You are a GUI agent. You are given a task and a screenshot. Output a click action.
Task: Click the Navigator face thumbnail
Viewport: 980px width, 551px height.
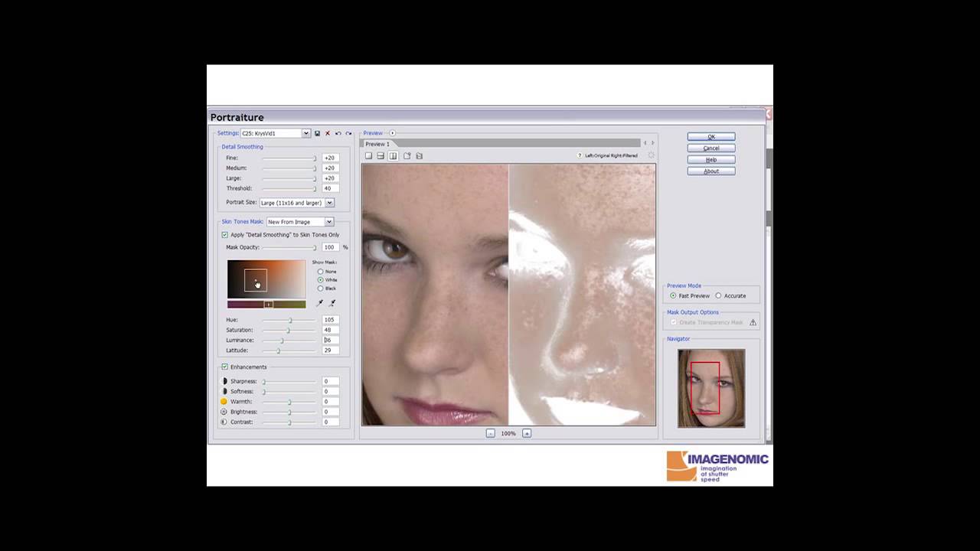coord(711,388)
